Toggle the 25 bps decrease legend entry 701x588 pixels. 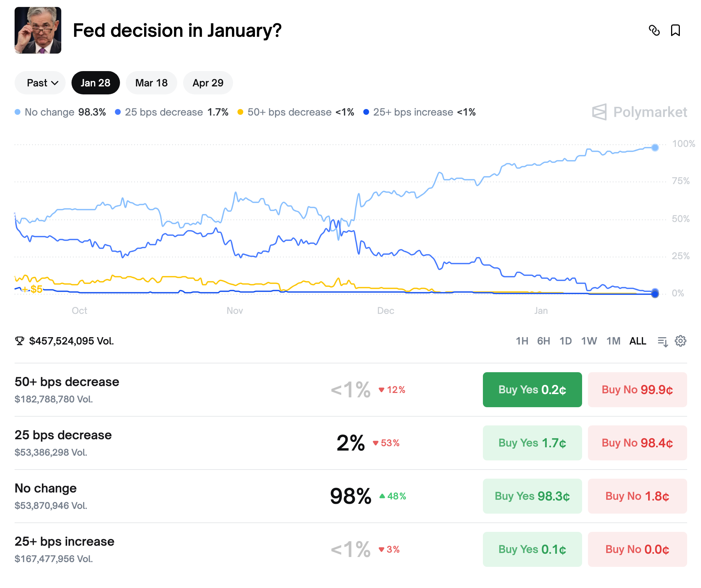(x=164, y=112)
